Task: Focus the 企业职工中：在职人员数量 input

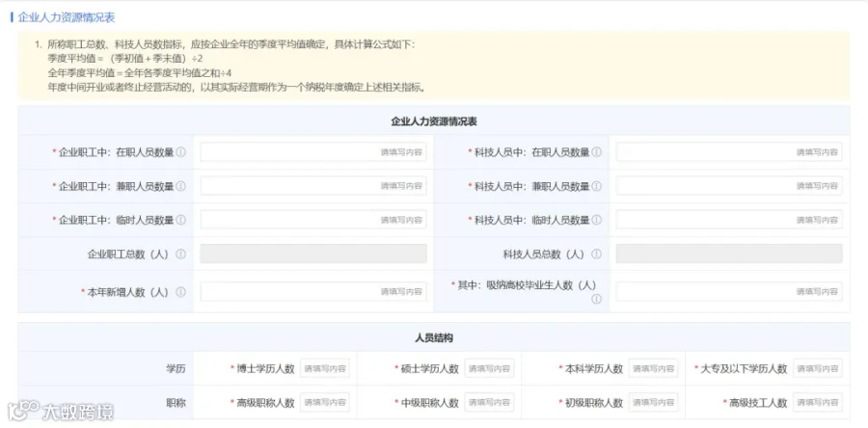Action: (313, 152)
